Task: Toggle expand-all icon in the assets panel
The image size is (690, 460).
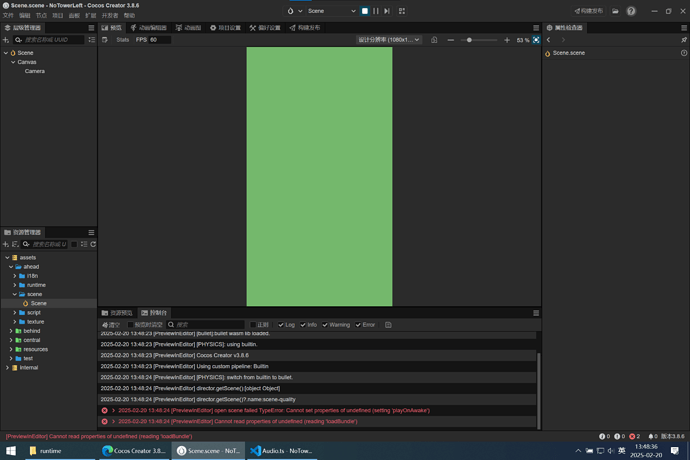Action: click(x=84, y=244)
